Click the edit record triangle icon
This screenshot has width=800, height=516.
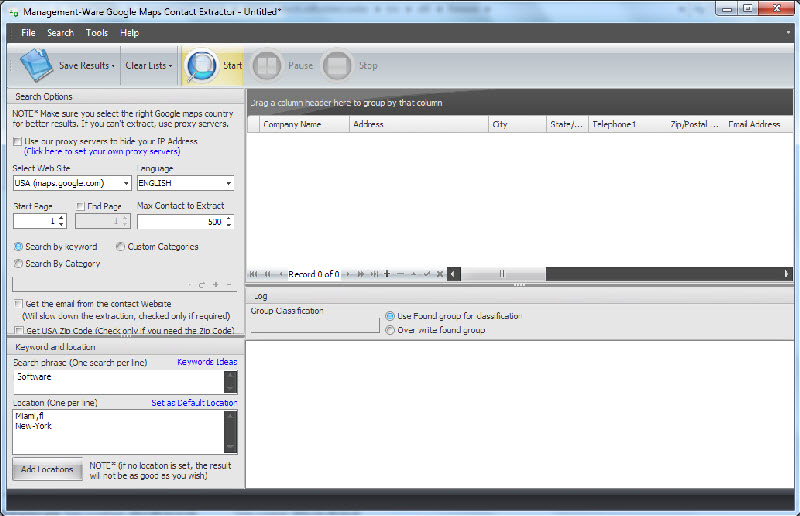(x=414, y=274)
